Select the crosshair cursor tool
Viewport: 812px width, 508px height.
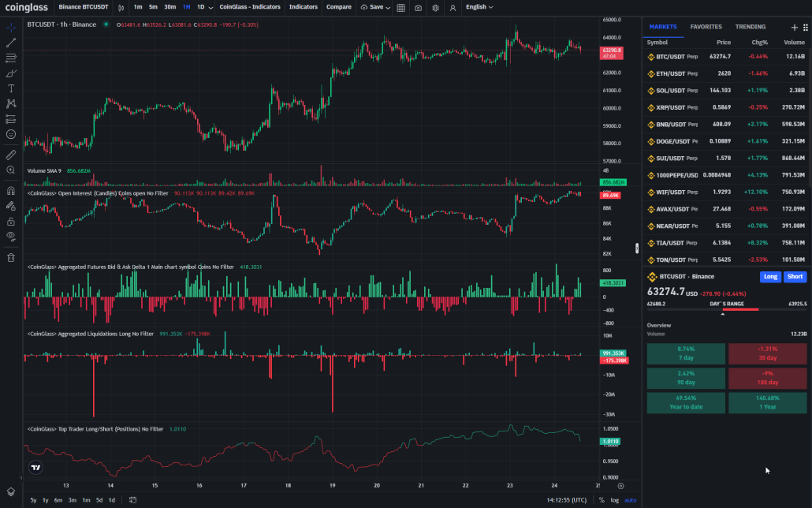tap(10, 26)
